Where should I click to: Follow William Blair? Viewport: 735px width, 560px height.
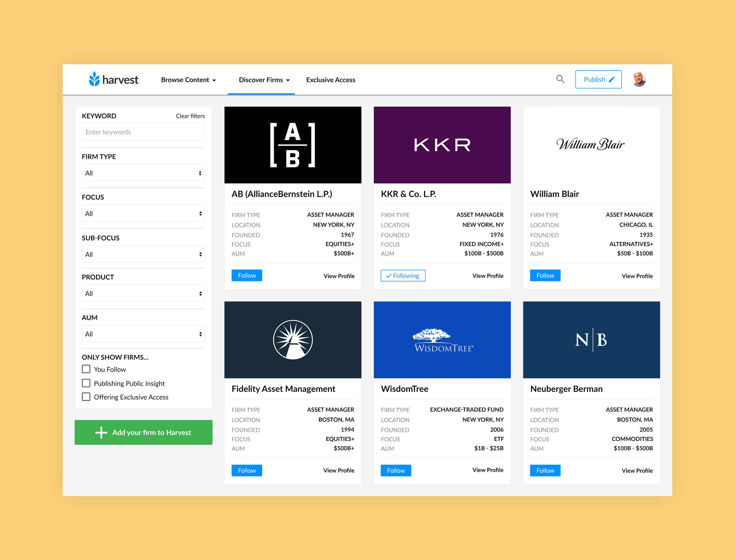click(545, 275)
